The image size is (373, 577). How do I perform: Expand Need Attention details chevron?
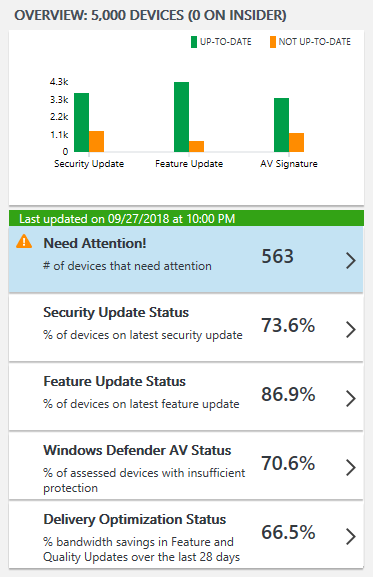tap(351, 261)
